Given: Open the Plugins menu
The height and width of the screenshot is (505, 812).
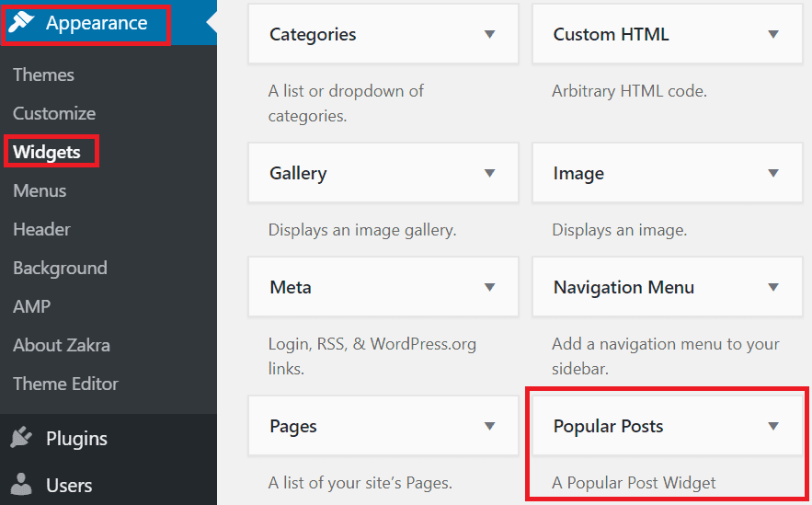Looking at the screenshot, I should click(76, 439).
